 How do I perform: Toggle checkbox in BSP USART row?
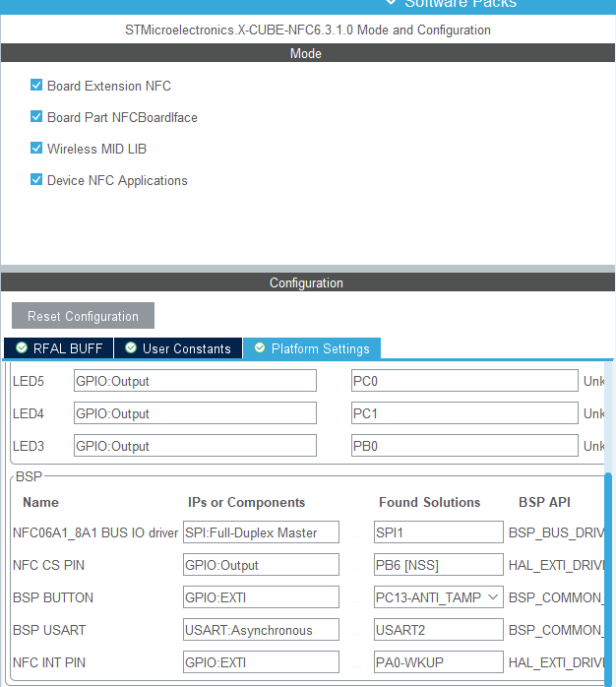point(357,630)
